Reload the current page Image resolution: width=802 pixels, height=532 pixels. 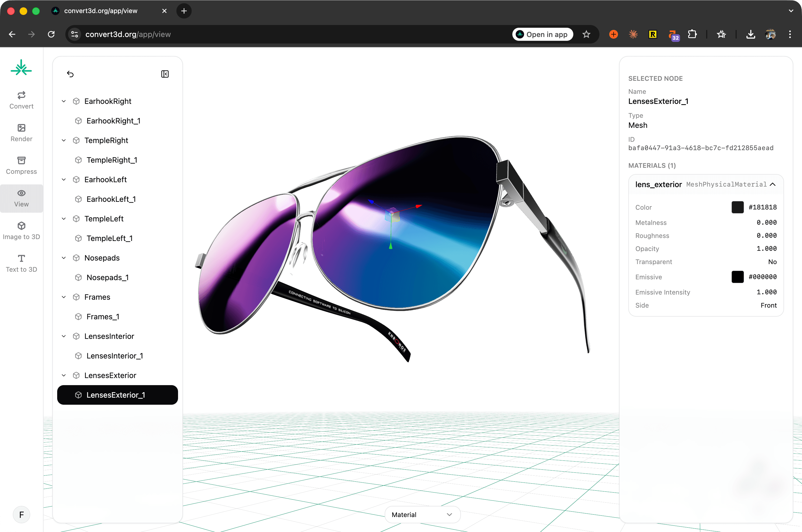point(51,34)
